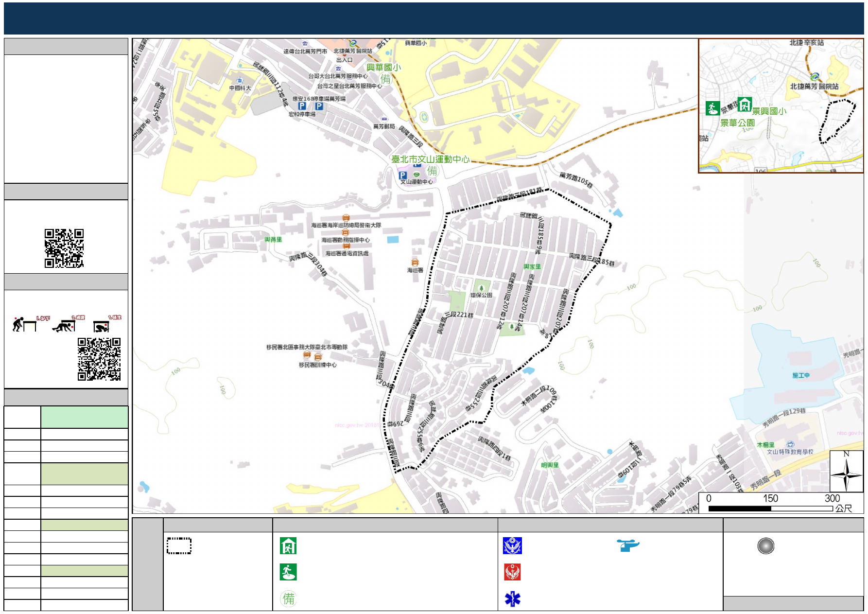868x614 pixels.
Task: Click the red fire department emblem icon
Action: pos(512,572)
